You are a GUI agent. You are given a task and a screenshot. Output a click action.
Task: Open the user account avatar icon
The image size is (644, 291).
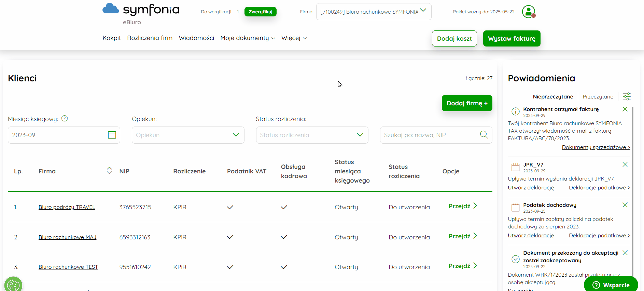[x=529, y=12]
